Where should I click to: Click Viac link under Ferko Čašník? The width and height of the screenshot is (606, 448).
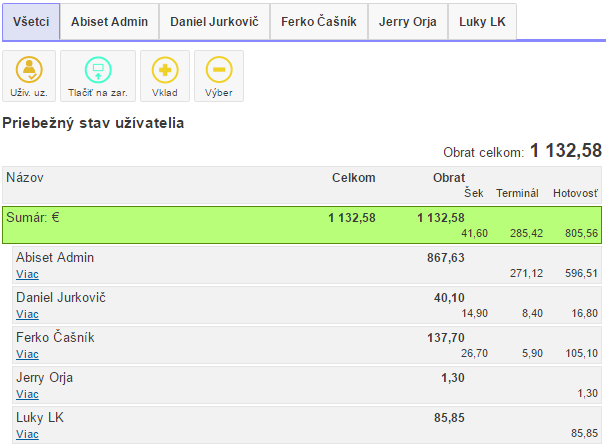coord(27,353)
